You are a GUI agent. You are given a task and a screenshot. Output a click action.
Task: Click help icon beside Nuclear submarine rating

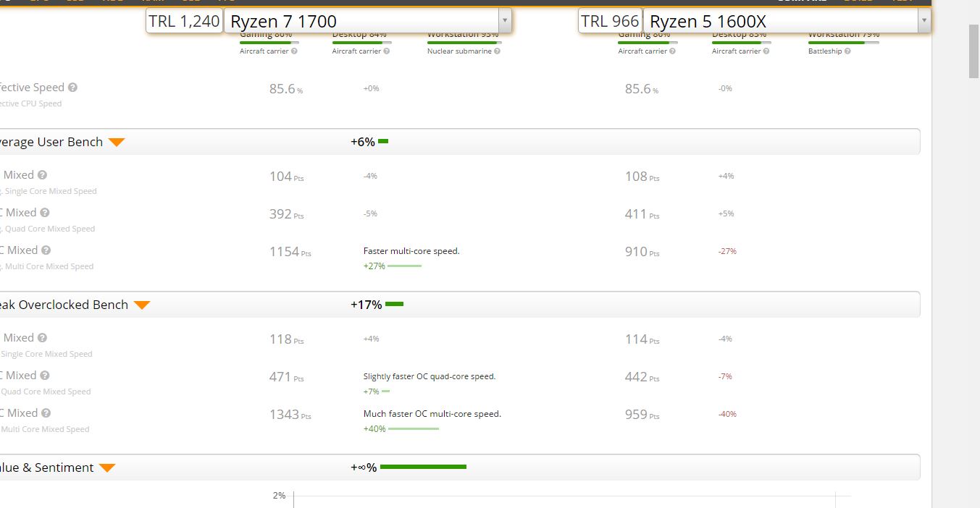coord(497,51)
